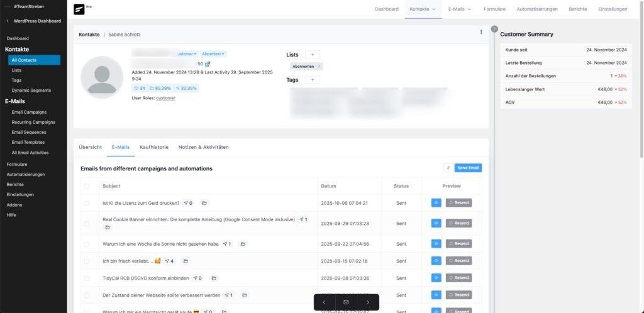The width and height of the screenshot is (644, 313).
Task: Expand the Kontakte top navigation dropdown
Action: [x=423, y=9]
